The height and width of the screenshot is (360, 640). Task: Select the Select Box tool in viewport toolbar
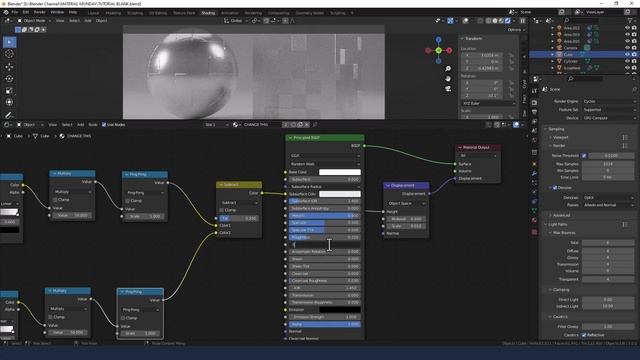click(9, 42)
